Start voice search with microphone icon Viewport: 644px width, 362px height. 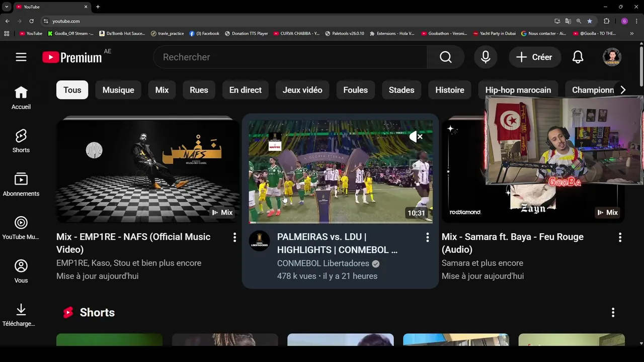(486, 57)
